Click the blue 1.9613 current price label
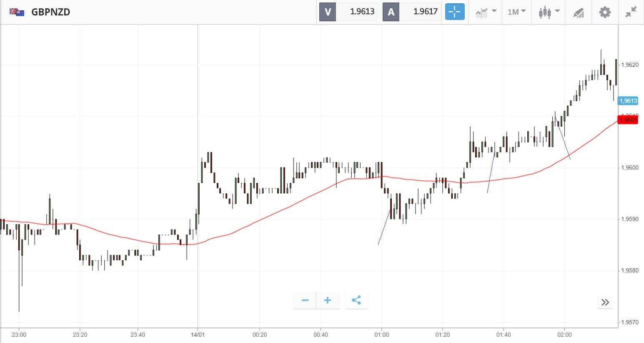644x343 pixels. (x=628, y=101)
